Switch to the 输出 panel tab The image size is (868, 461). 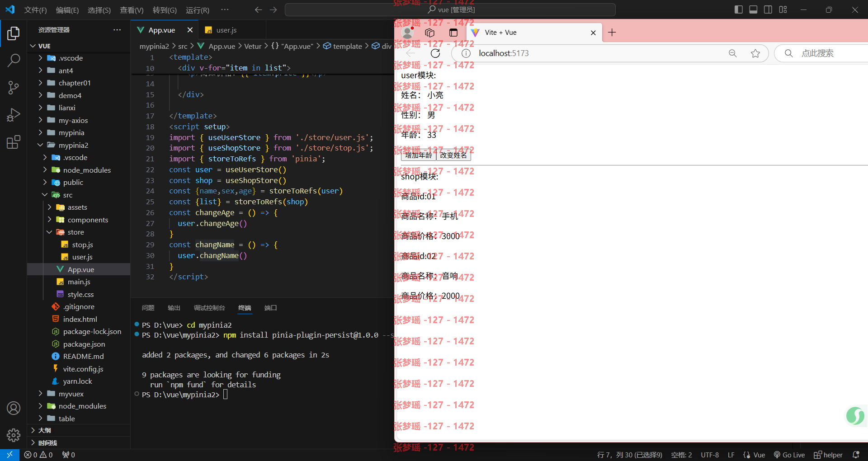pyautogui.click(x=174, y=308)
